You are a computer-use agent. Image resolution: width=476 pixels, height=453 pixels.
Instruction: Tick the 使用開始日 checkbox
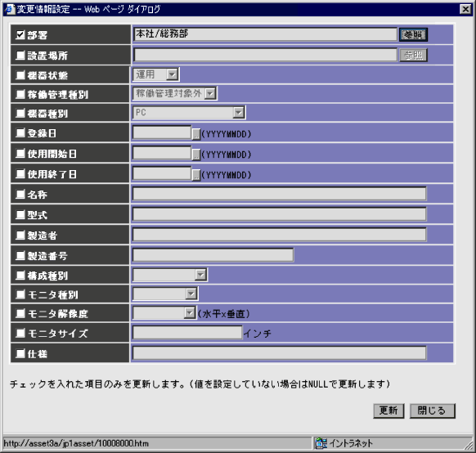[x=20, y=153]
